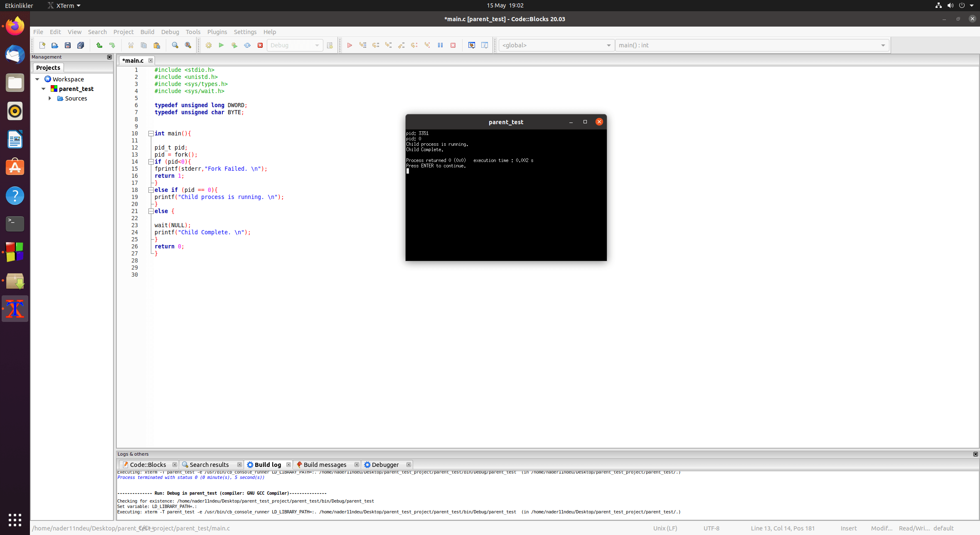Viewport: 980px width, 535px height.
Task: Click the Next line debug icon
Action: (376, 45)
